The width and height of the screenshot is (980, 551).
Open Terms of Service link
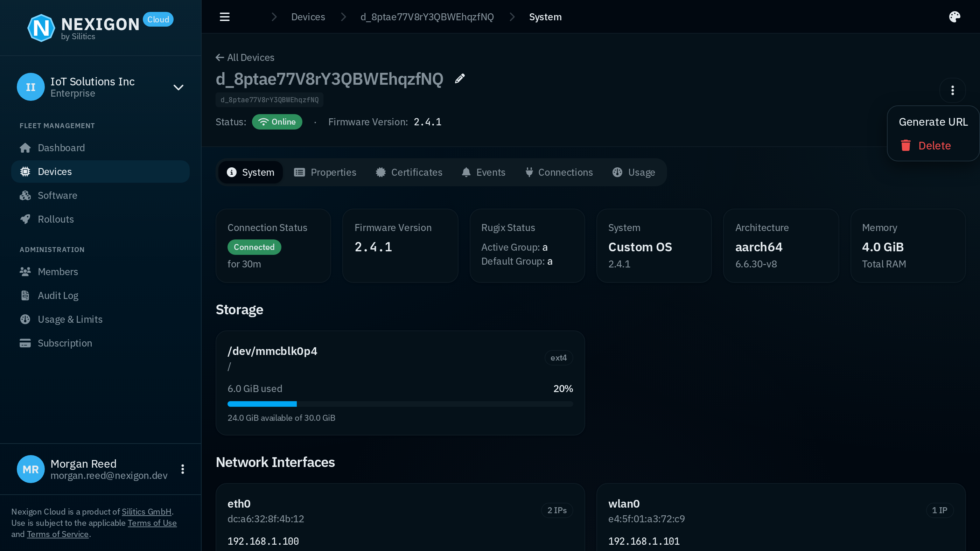pos(57,534)
